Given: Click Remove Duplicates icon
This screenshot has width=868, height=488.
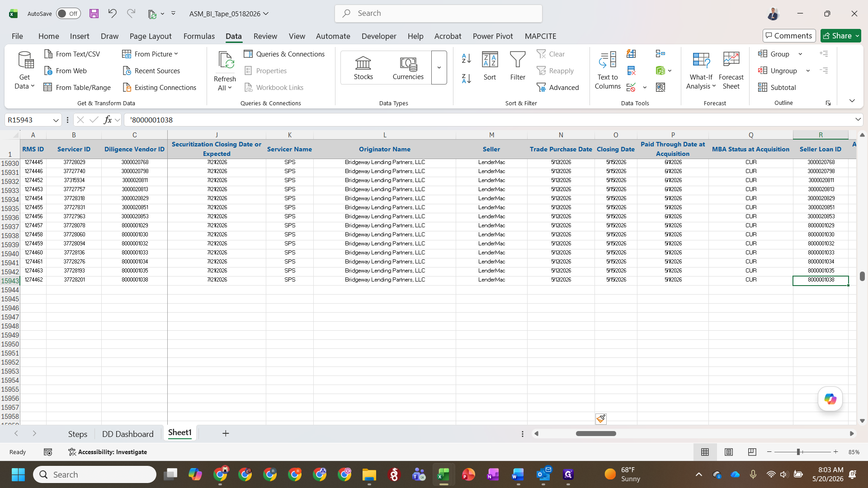Looking at the screenshot, I should (631, 70).
